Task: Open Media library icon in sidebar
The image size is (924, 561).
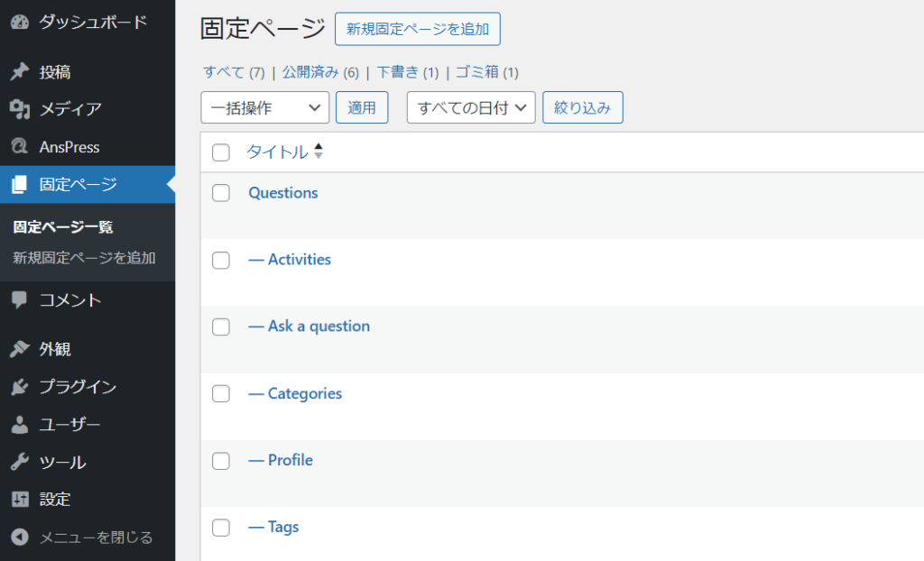Action: (x=19, y=109)
